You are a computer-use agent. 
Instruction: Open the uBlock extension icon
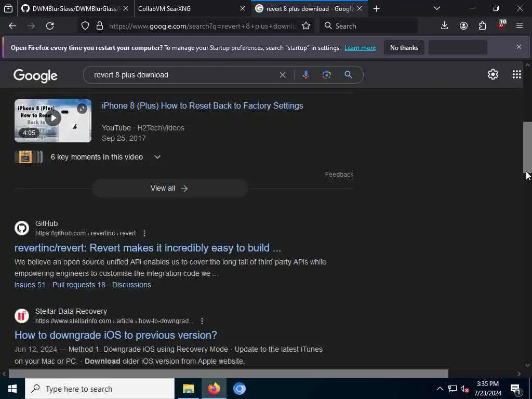pyautogui.click(x=501, y=26)
